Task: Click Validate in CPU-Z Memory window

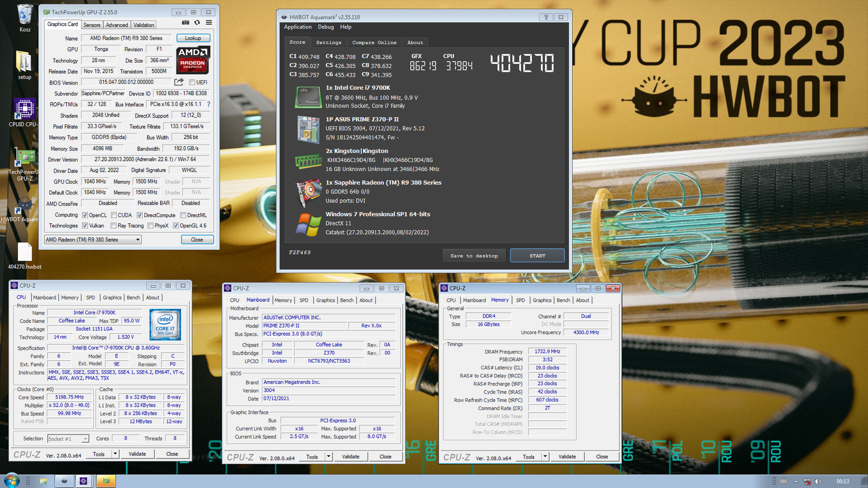Action: click(567, 457)
